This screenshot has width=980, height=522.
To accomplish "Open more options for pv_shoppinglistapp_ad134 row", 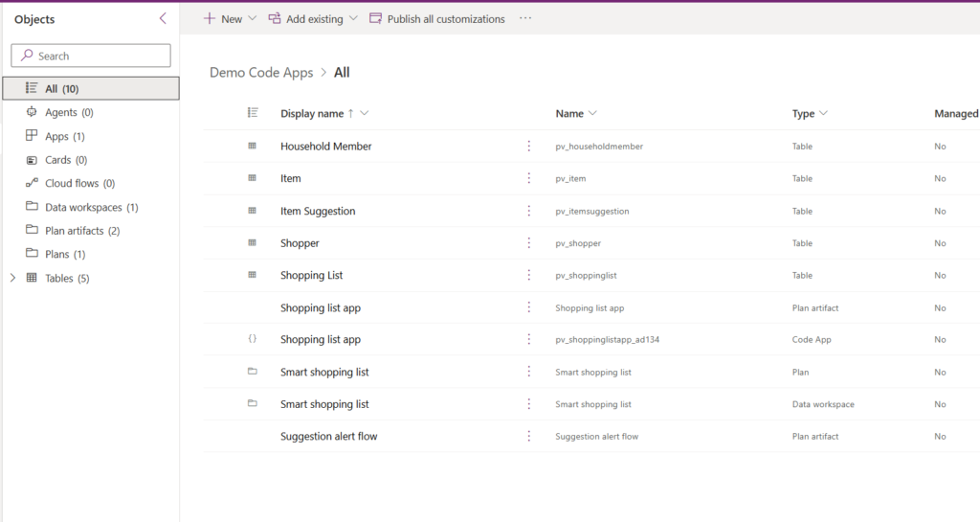I will 528,339.
